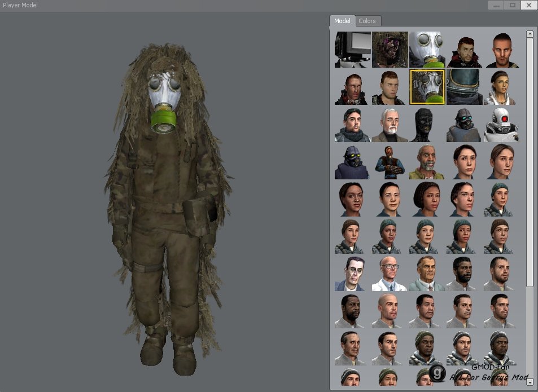The width and height of the screenshot is (538, 392).
Task: Close the Player Model window
Action: (529, 5)
